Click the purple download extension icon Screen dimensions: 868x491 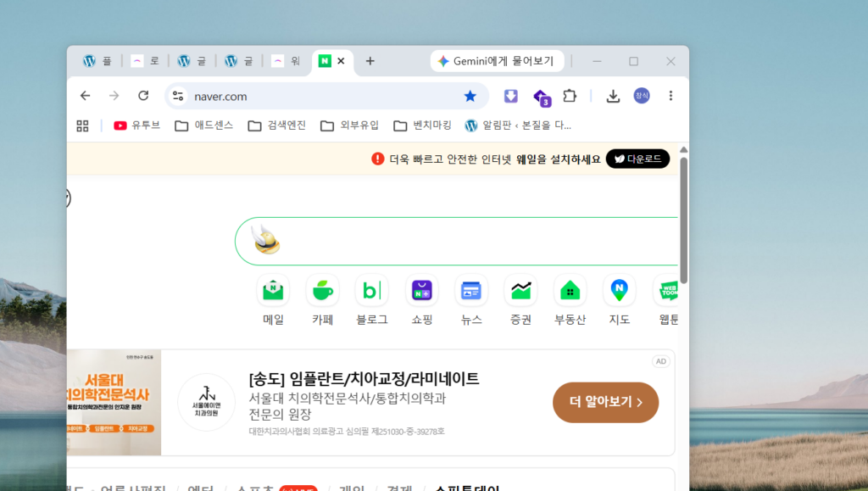click(510, 96)
